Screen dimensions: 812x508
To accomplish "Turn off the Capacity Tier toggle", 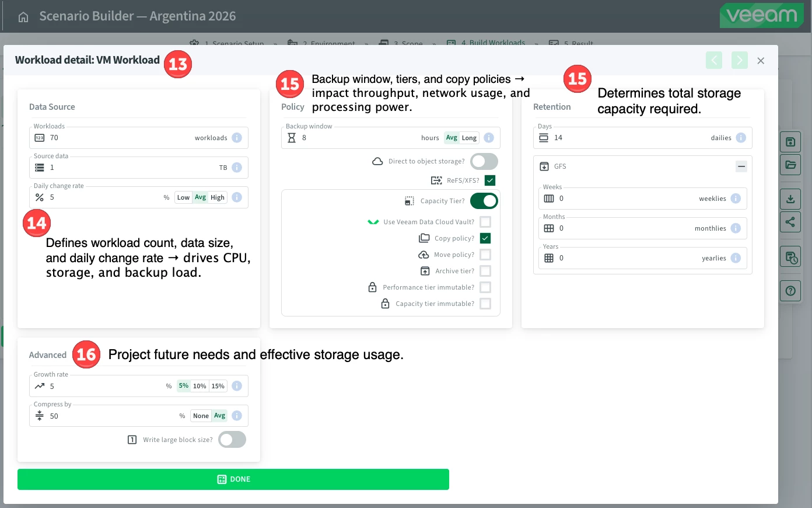I will point(484,201).
